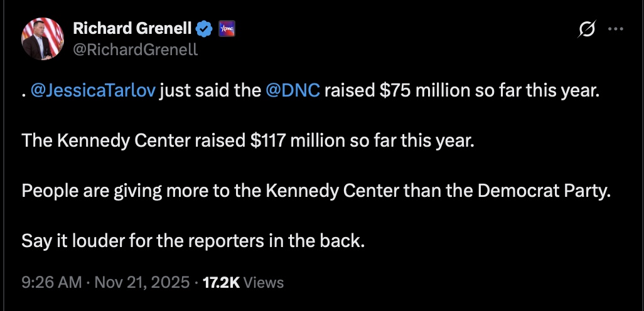
Task: Click the CPAC affiliation badge icon
Action: point(226,28)
